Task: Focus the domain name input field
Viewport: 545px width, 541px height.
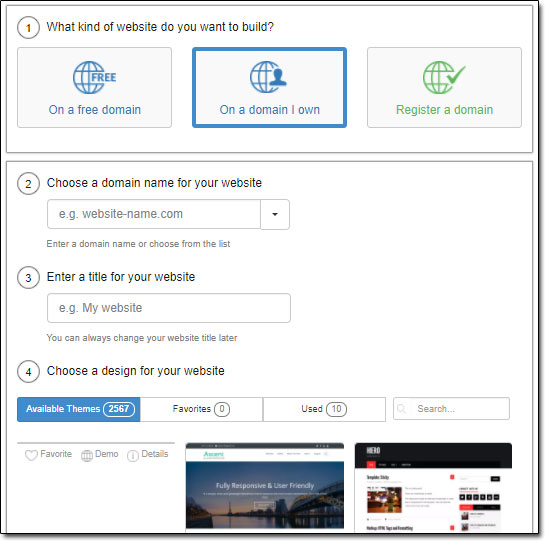Action: (154, 214)
